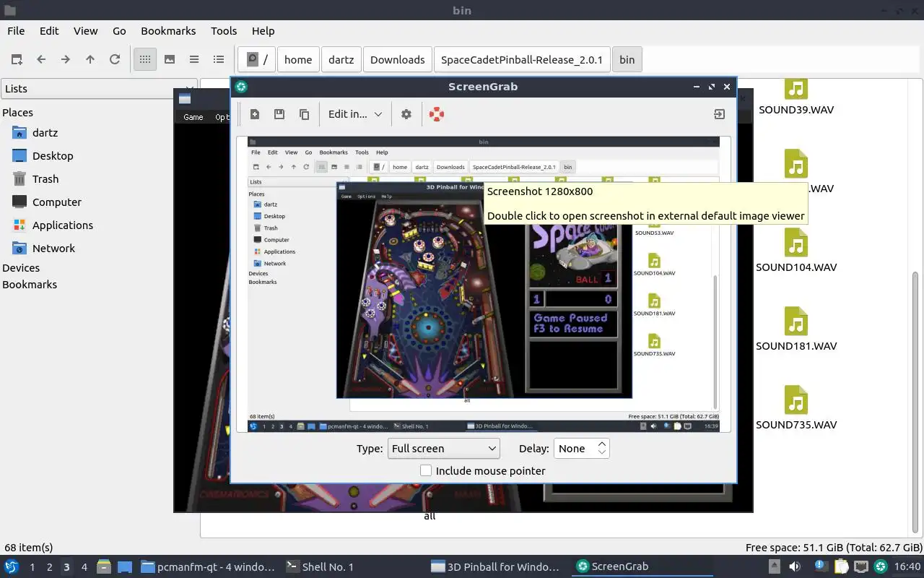Increase the Delay spinner value

coord(602,444)
